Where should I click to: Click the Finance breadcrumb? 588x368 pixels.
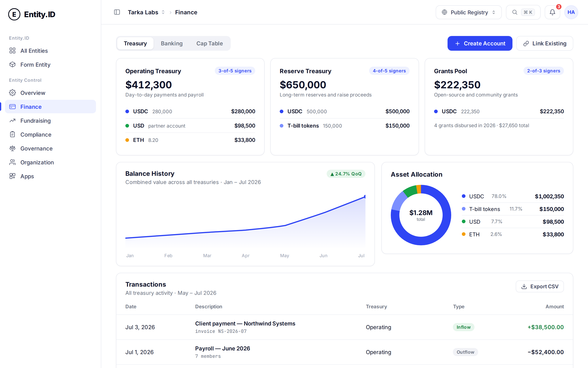[186, 12]
